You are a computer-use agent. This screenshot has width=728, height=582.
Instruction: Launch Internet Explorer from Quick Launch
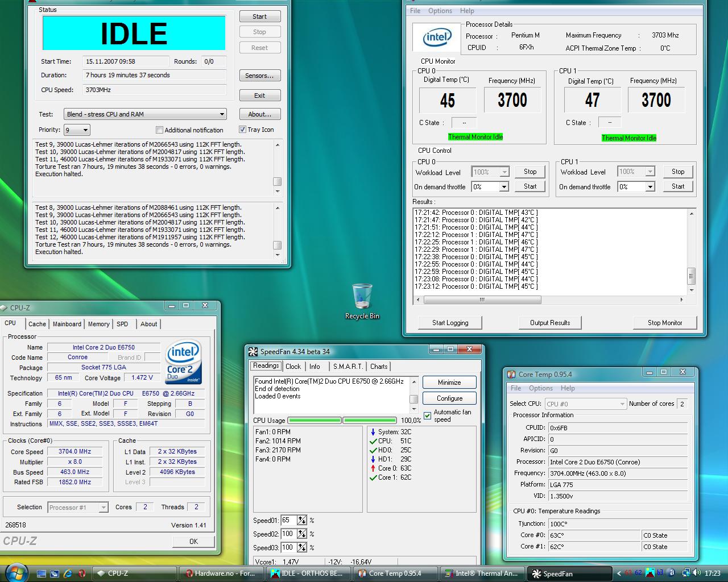coord(68,573)
